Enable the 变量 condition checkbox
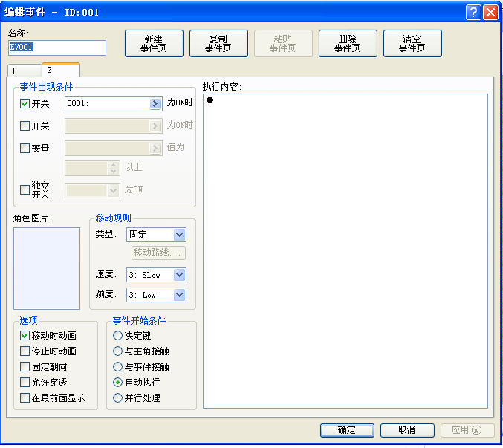Image resolution: width=503 pixels, height=448 pixels. pyautogui.click(x=25, y=148)
